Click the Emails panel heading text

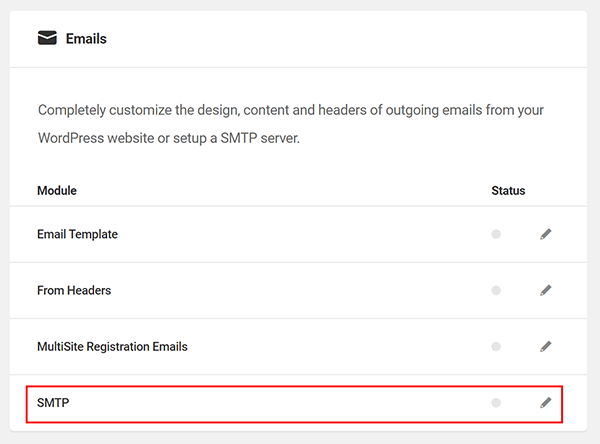point(86,39)
